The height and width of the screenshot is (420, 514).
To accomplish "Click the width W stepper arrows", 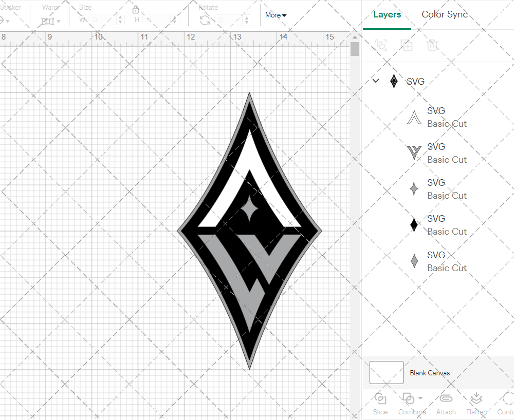I will click(120, 20).
